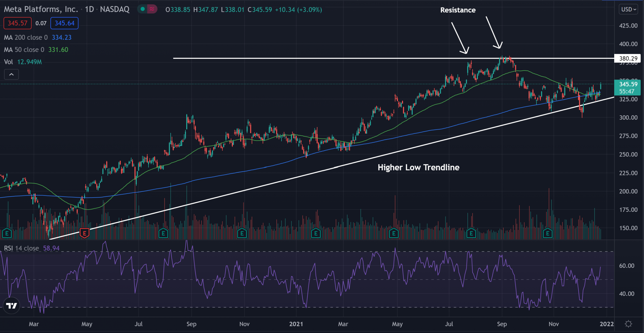
Task: Click the pink delayed-data indicator icon
Action: pyautogui.click(x=152, y=9)
